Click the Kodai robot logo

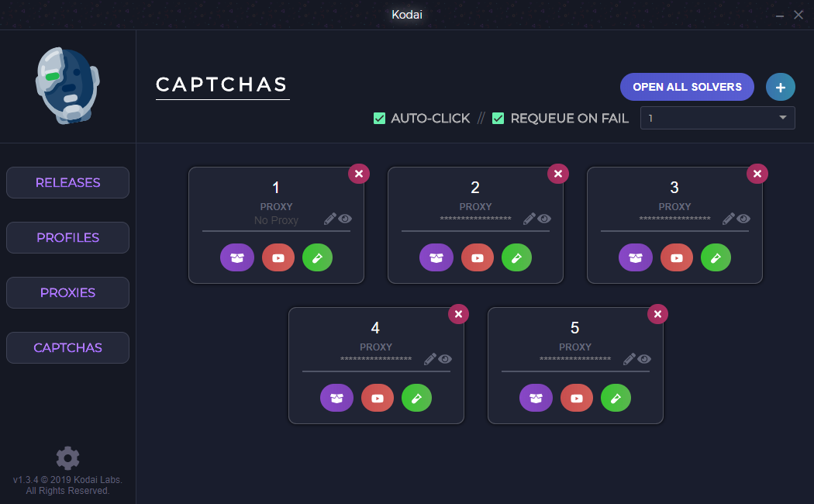(67, 85)
